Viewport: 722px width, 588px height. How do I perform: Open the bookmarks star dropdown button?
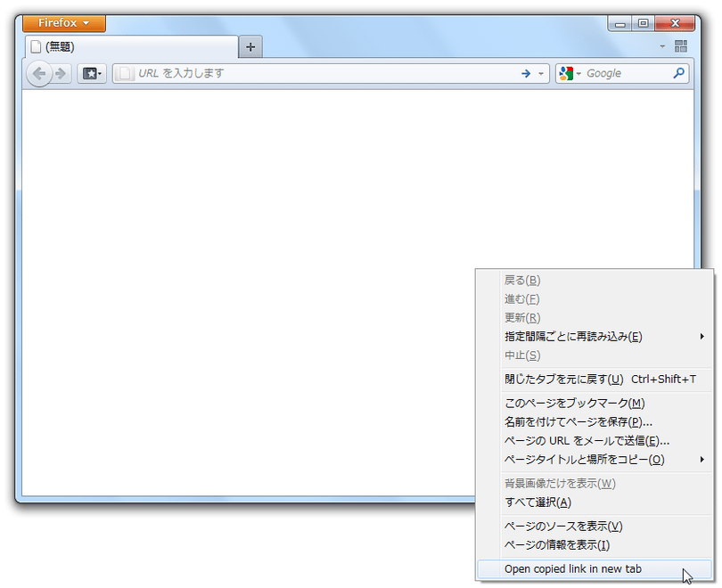(92, 73)
